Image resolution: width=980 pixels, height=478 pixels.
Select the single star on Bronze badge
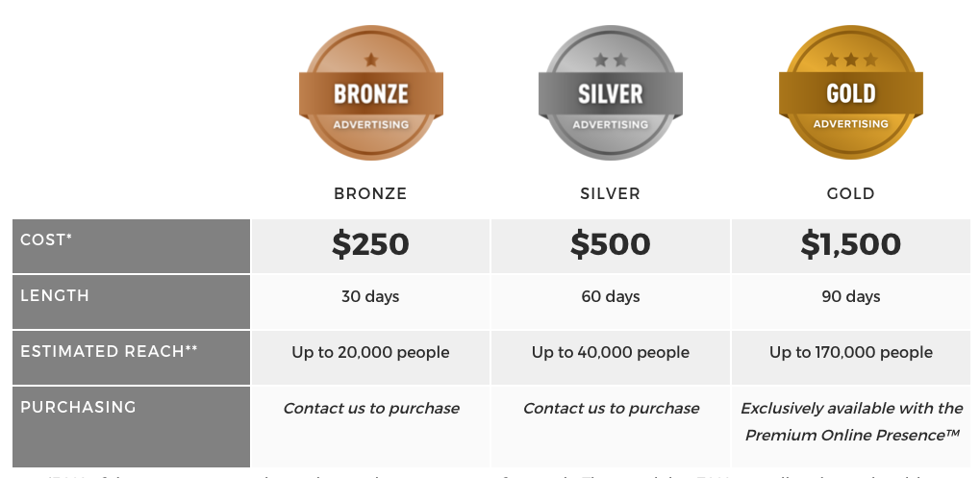point(371,60)
